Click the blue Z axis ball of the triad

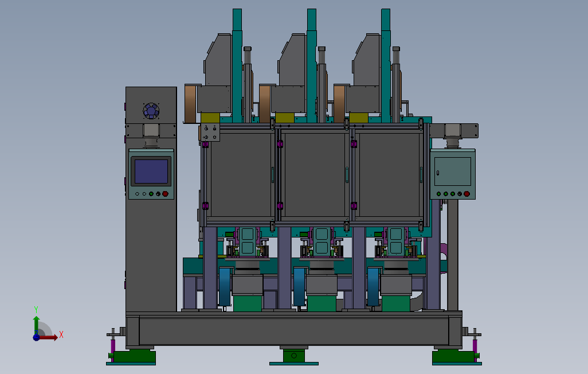(36, 337)
